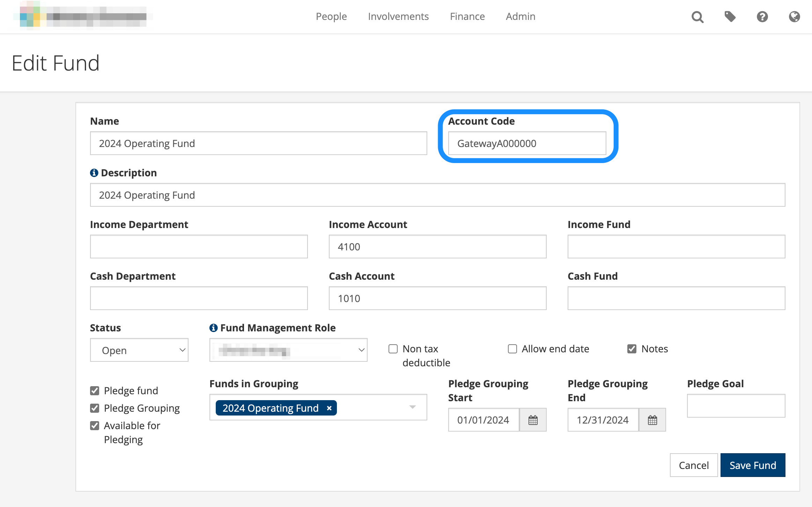Toggle the Pledge Grouping checkbox
Screen dimensions: 812x507
click(x=95, y=408)
